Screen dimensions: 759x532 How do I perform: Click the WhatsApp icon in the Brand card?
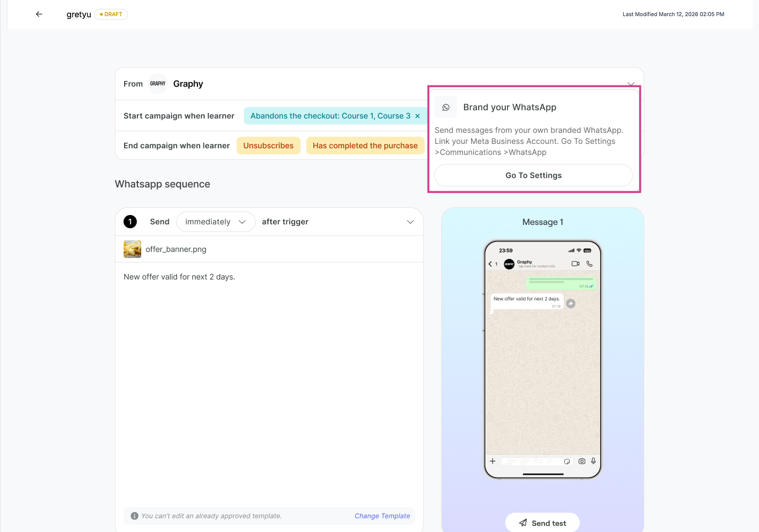[x=446, y=108]
